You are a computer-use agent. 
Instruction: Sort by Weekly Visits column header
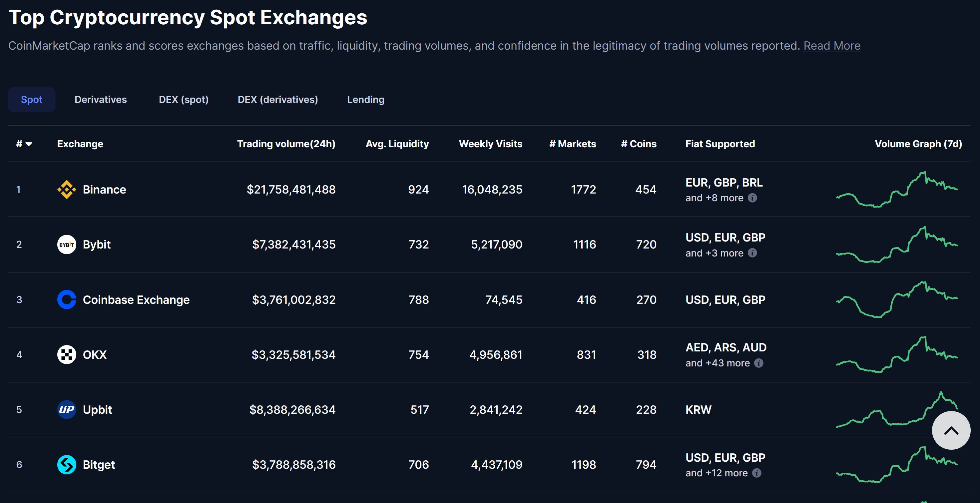point(490,144)
